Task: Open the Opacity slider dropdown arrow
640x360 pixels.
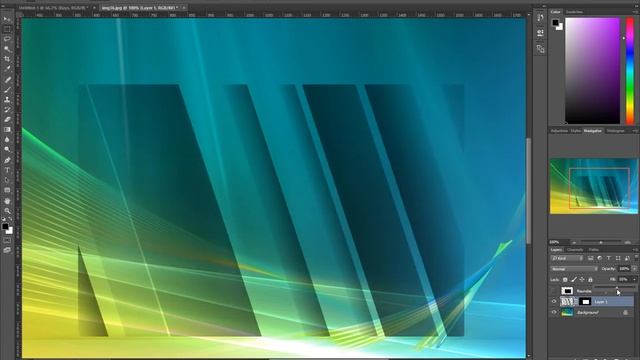Action: [x=634, y=269]
